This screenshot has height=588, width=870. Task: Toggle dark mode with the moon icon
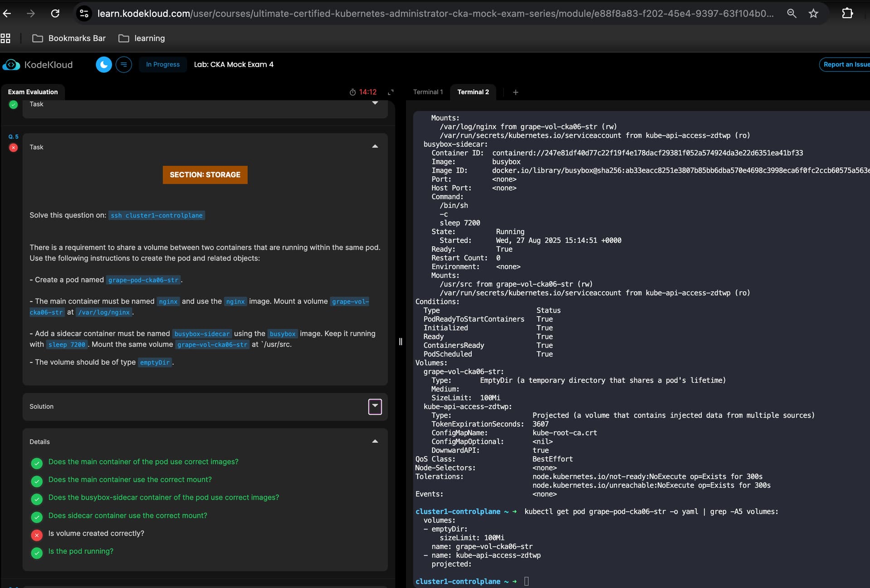[104, 65]
